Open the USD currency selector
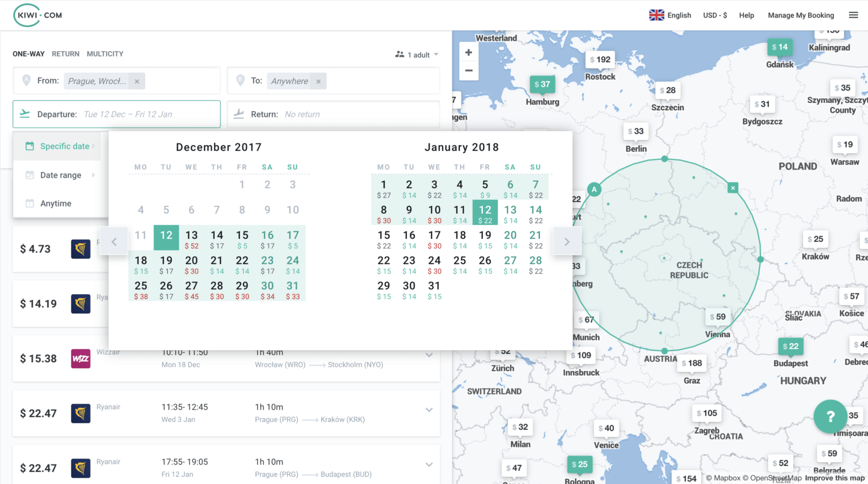The image size is (868, 484). pyautogui.click(x=715, y=15)
